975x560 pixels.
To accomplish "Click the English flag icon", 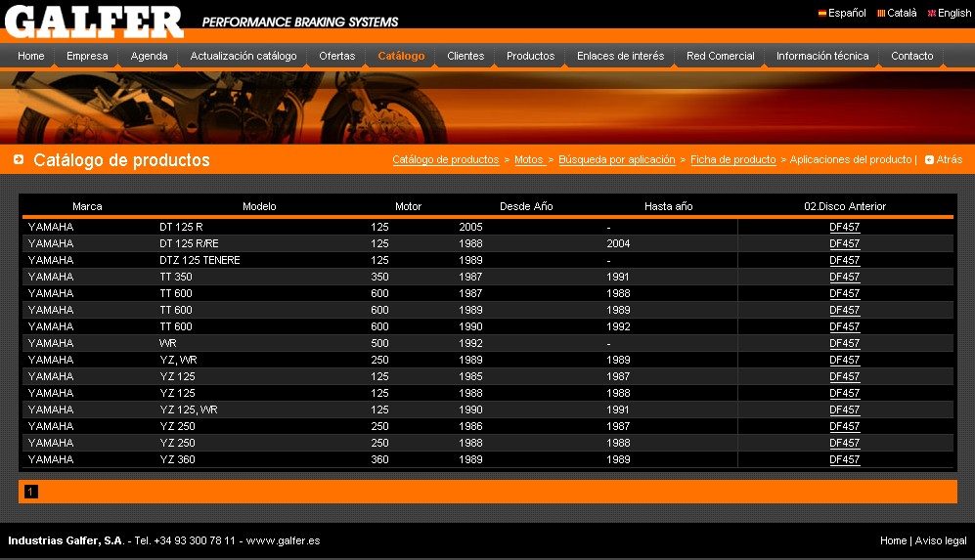I will click(931, 13).
